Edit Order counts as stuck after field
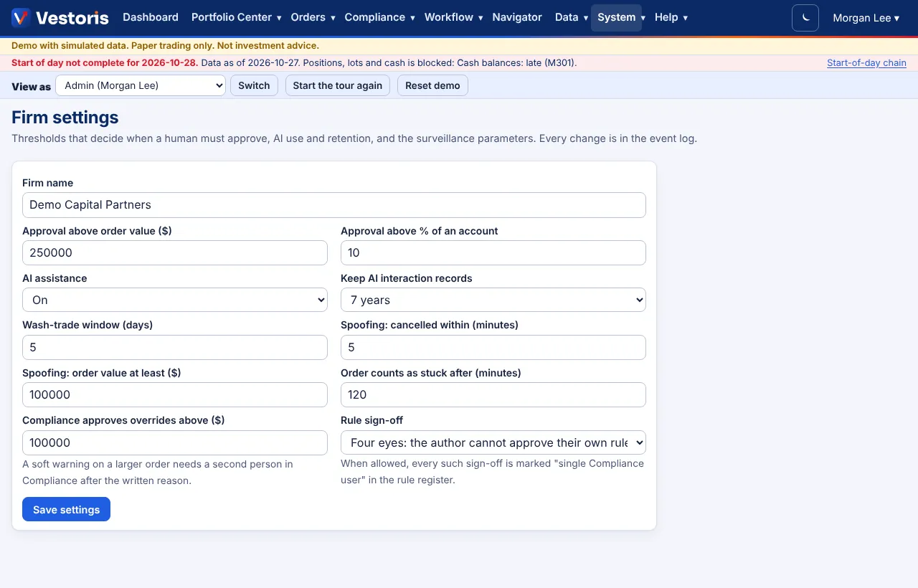Screen dimensions: 918x588 tap(493, 394)
